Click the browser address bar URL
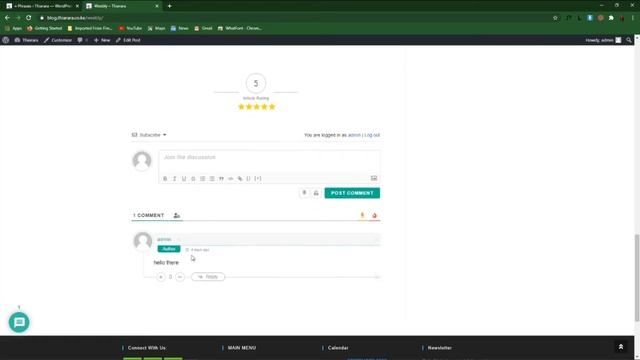 (x=75, y=18)
